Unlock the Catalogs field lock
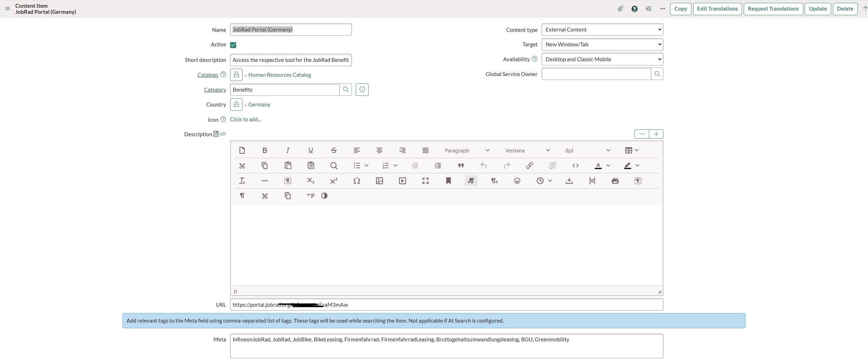 pyautogui.click(x=236, y=75)
